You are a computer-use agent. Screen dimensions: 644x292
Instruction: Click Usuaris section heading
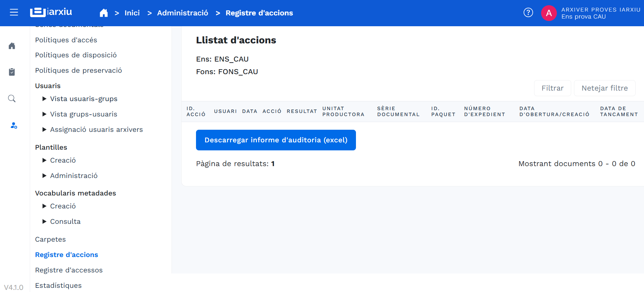(x=48, y=86)
